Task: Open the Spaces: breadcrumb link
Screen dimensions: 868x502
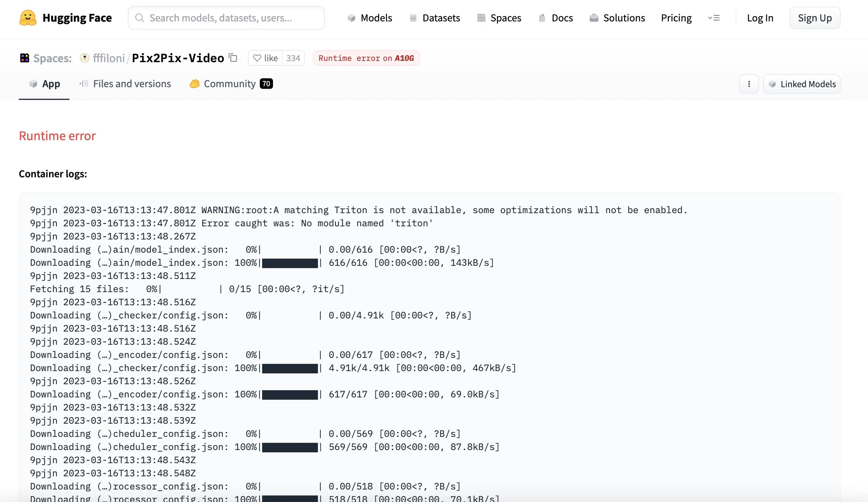Action: pos(52,58)
